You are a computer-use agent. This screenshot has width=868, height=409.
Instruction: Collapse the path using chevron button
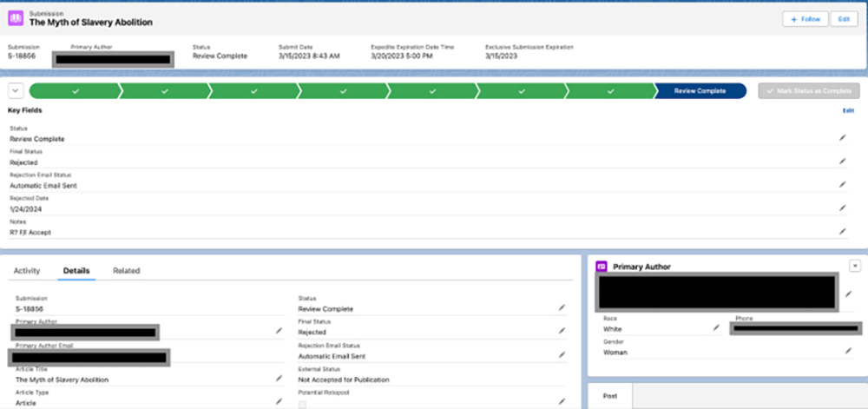(16, 90)
